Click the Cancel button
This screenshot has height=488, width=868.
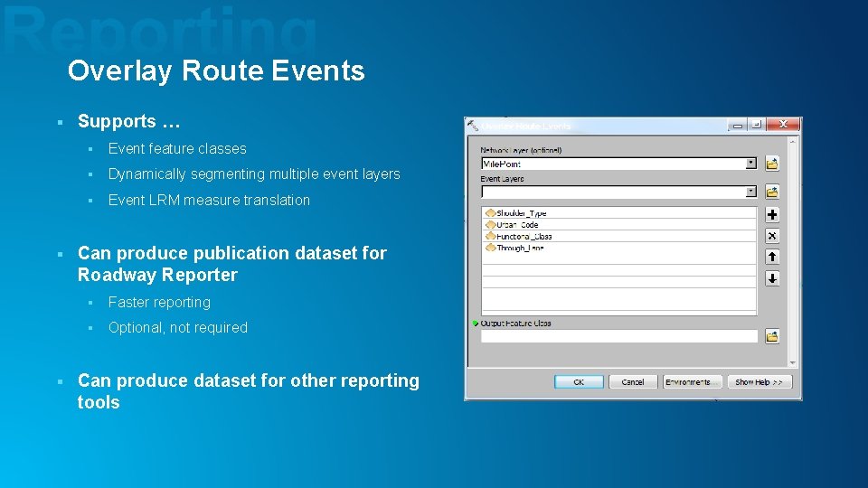(x=633, y=381)
